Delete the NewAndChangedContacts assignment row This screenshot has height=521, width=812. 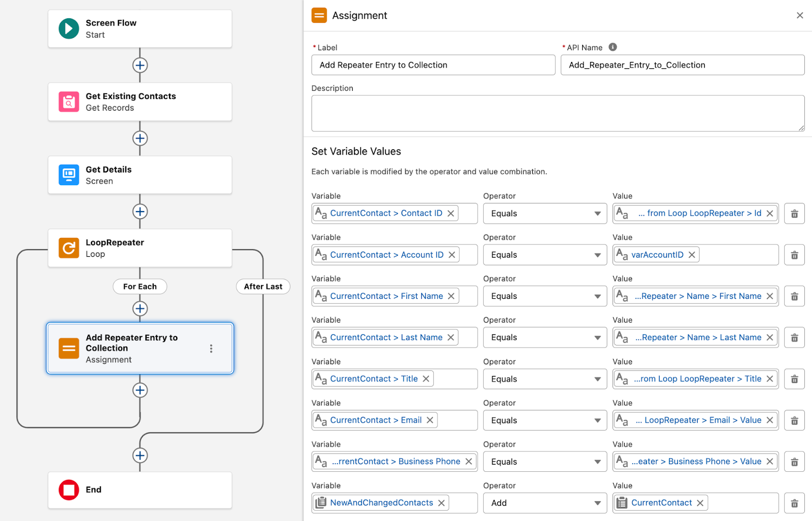794,503
